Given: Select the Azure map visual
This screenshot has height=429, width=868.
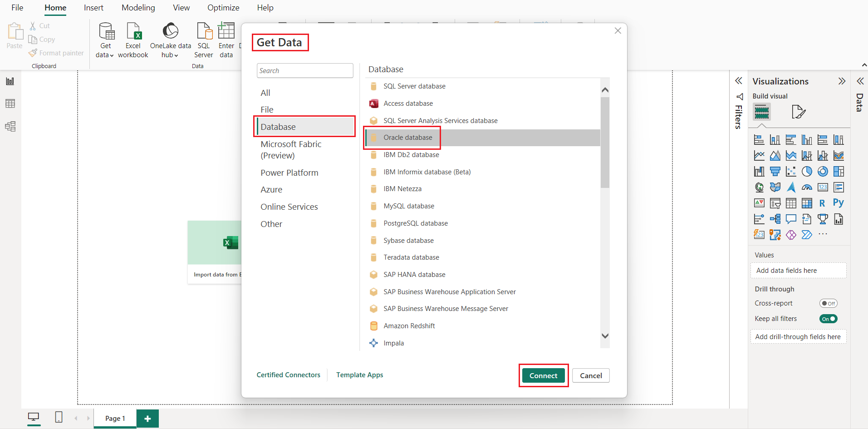Looking at the screenshot, I should point(791,187).
